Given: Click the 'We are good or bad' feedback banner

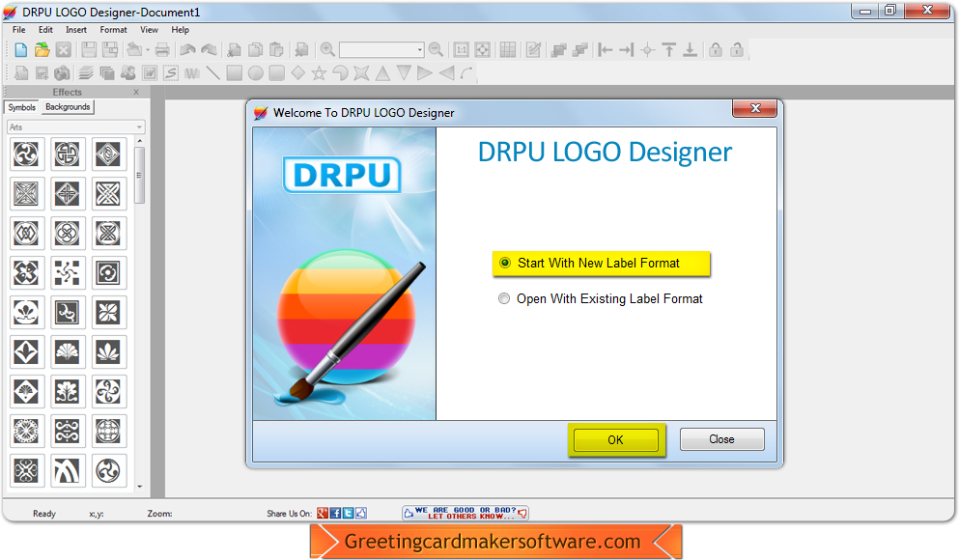Looking at the screenshot, I should click(x=465, y=513).
